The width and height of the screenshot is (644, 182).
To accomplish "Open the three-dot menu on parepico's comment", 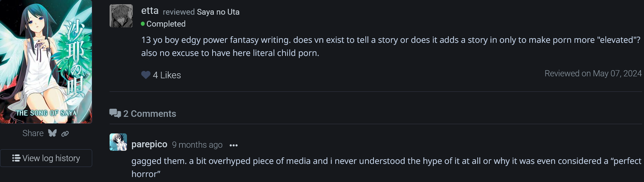I will 233,145.
